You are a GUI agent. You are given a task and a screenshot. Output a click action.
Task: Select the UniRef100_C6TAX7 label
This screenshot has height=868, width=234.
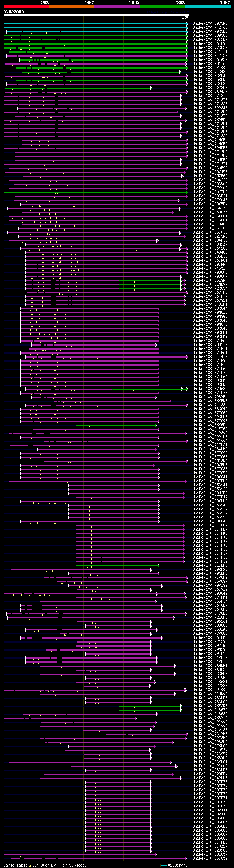pos(210,59)
